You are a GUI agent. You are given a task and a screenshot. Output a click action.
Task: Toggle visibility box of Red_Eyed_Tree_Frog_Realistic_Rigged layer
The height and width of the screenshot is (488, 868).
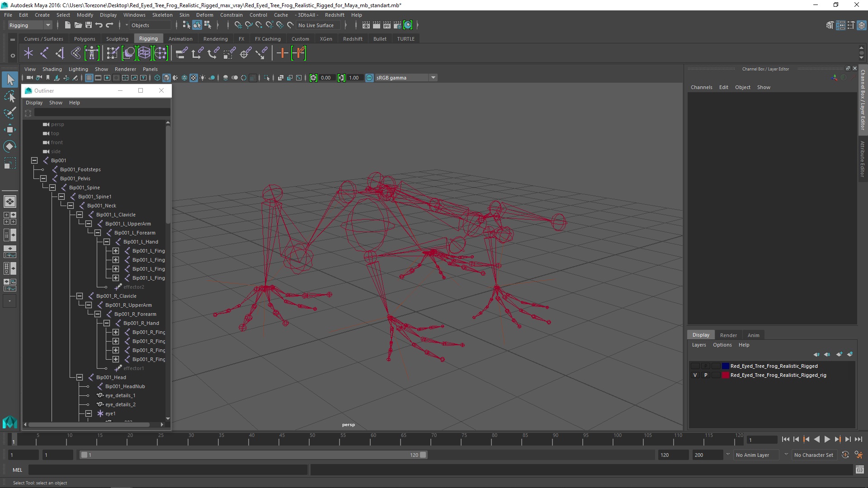click(x=695, y=366)
